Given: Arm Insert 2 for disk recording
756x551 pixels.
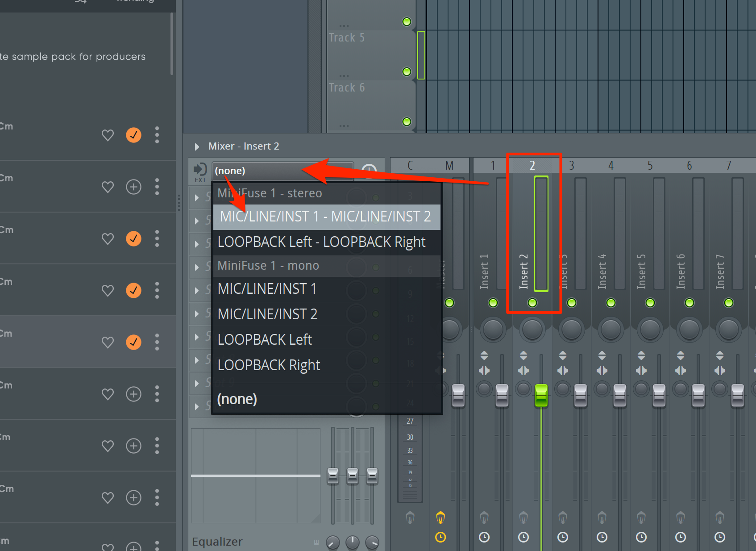Looking at the screenshot, I should (523, 518).
